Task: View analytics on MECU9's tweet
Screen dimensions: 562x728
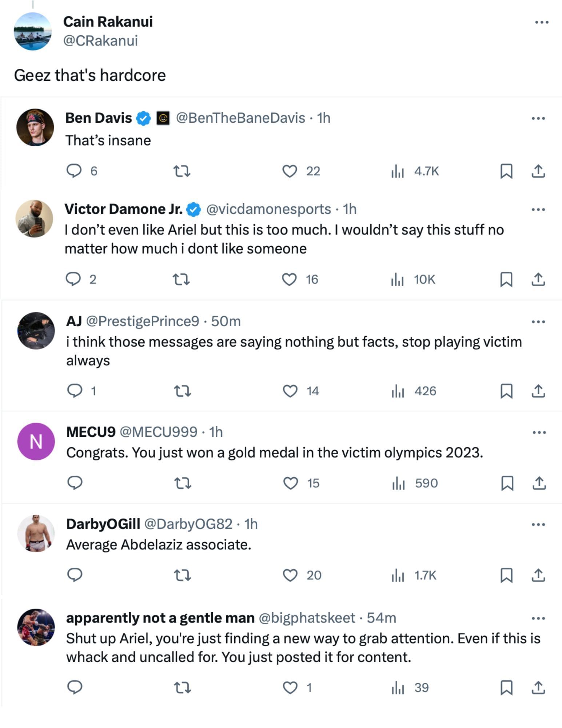Action: [398, 483]
